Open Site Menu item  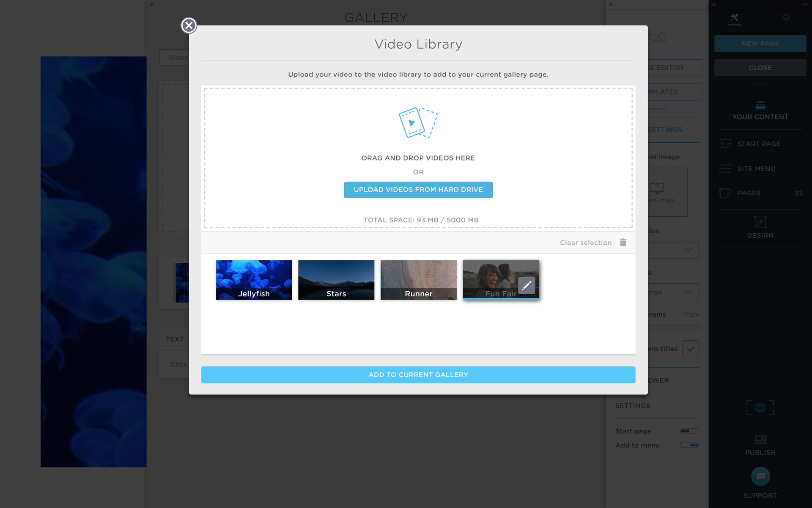click(x=760, y=168)
